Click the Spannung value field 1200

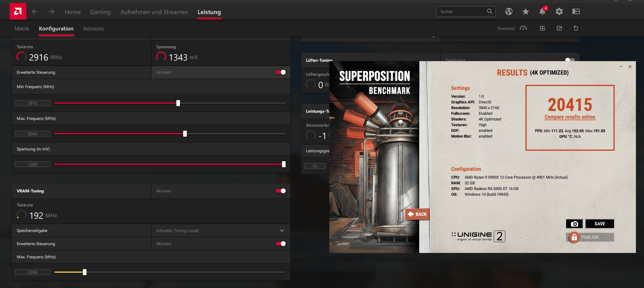[x=32, y=164]
